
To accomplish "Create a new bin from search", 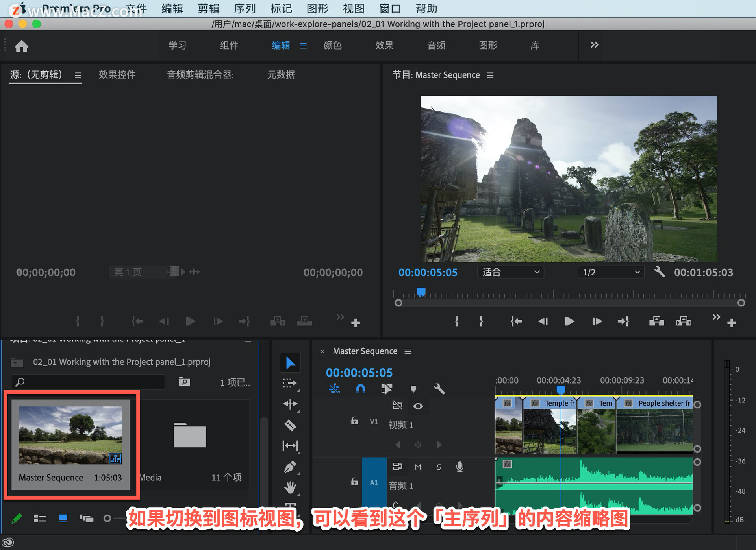I will pyautogui.click(x=184, y=382).
